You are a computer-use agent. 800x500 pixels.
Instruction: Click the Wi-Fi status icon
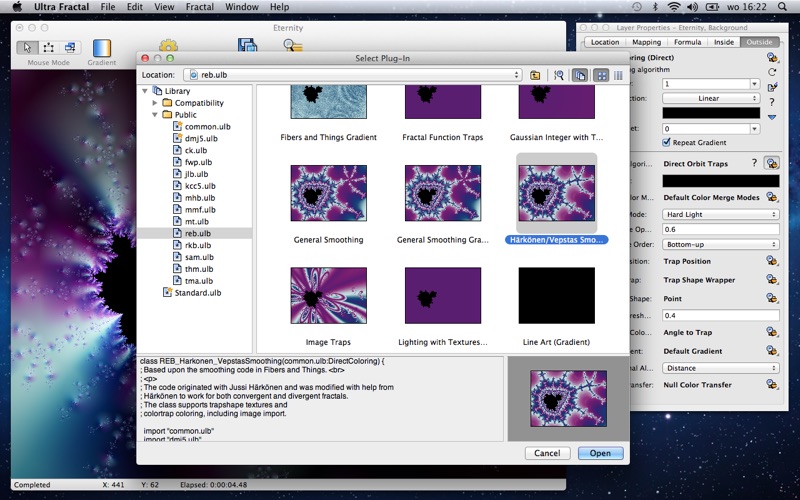point(674,7)
